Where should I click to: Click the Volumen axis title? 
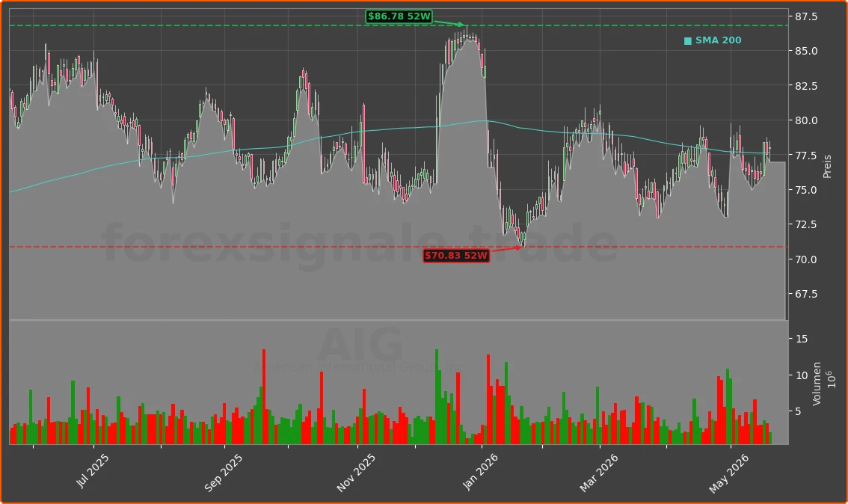817,384
